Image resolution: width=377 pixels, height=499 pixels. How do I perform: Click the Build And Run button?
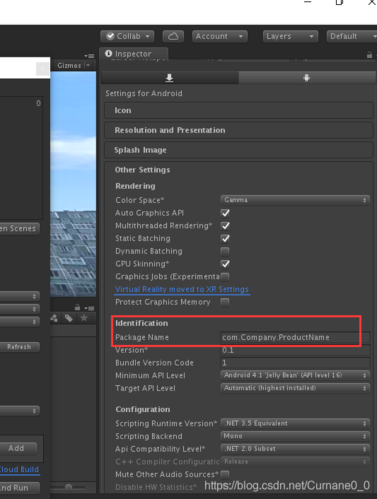coord(19,488)
